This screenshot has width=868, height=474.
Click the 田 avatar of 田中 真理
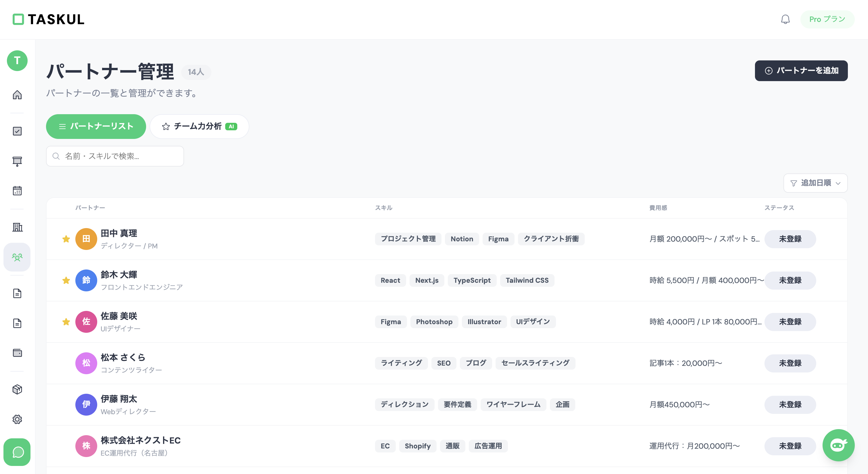click(86, 239)
